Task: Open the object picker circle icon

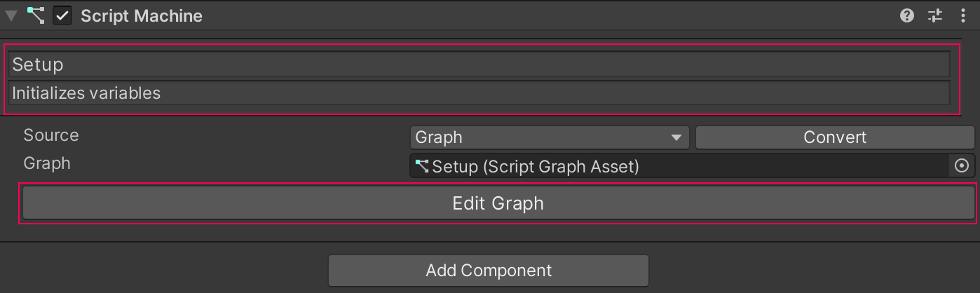Action: tap(962, 166)
